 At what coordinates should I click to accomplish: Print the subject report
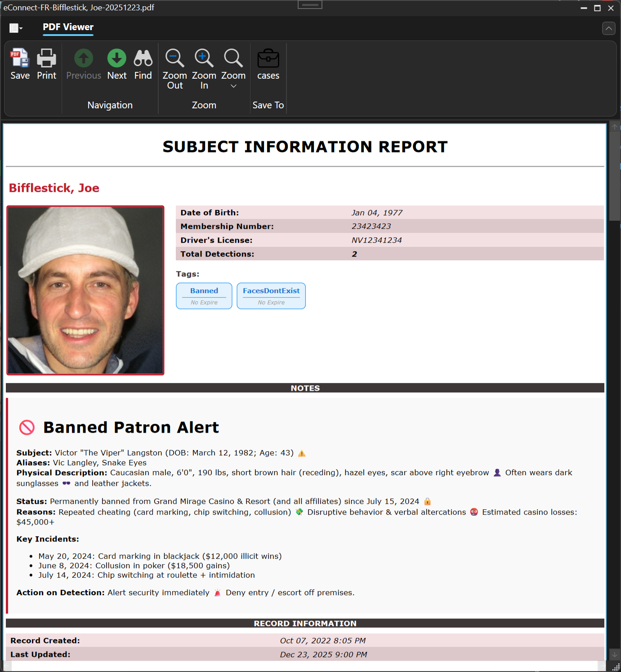(x=46, y=64)
